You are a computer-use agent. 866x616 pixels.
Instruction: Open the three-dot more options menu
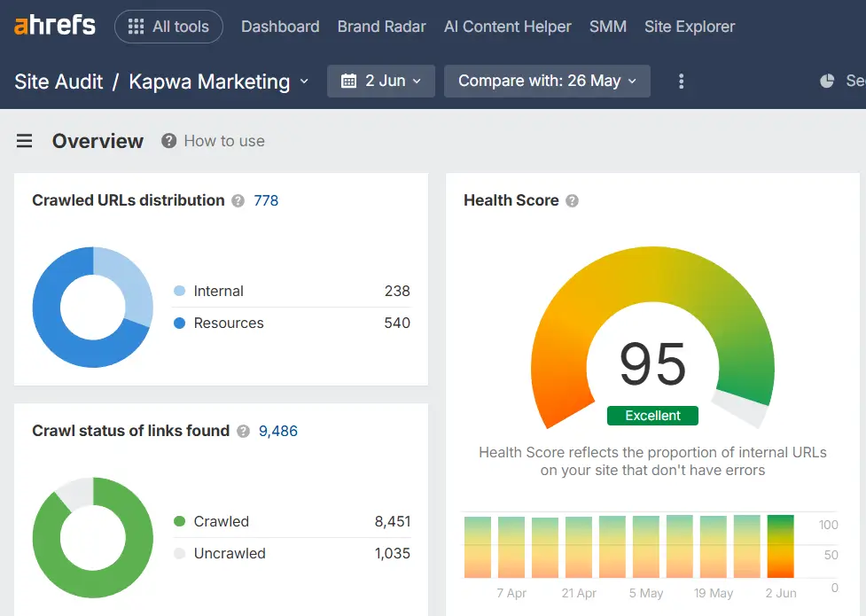[681, 82]
